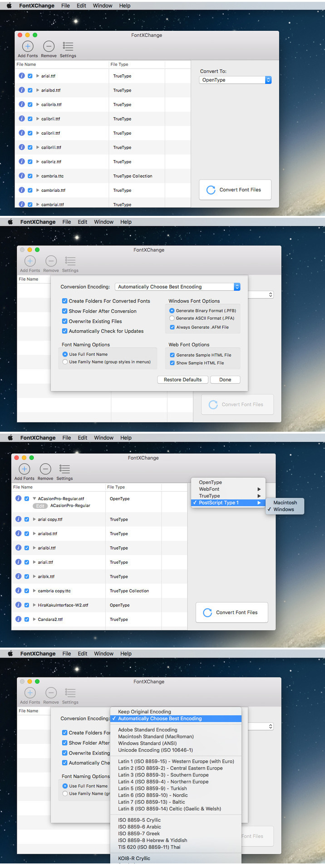The height and width of the screenshot is (868, 325).
Task: Click info icon next to arialbi.ttf
Action: (18, 548)
